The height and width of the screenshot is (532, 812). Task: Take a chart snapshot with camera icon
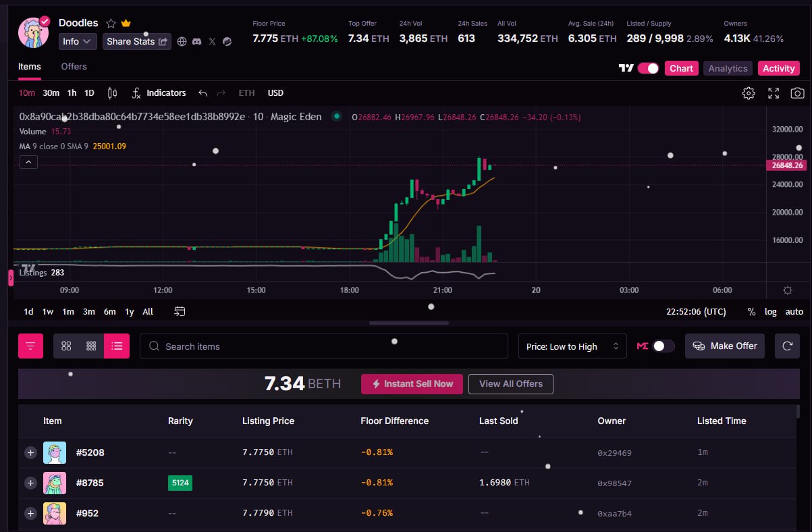pos(798,93)
